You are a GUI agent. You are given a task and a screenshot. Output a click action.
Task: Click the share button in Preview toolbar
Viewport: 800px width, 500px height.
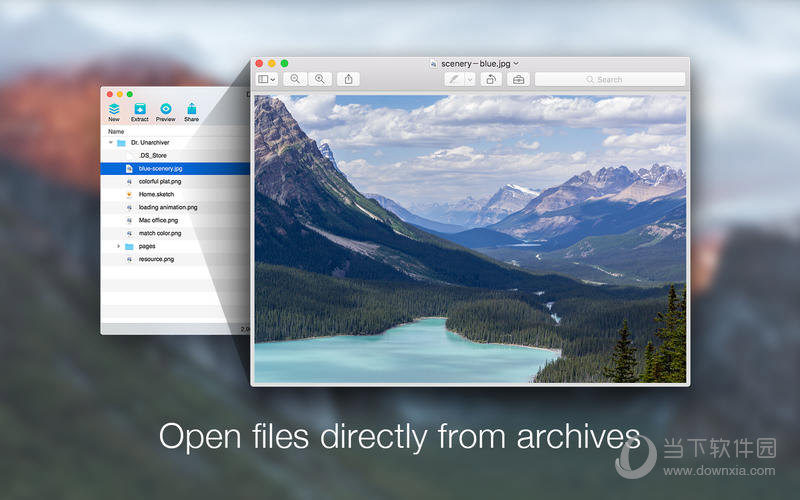348,79
